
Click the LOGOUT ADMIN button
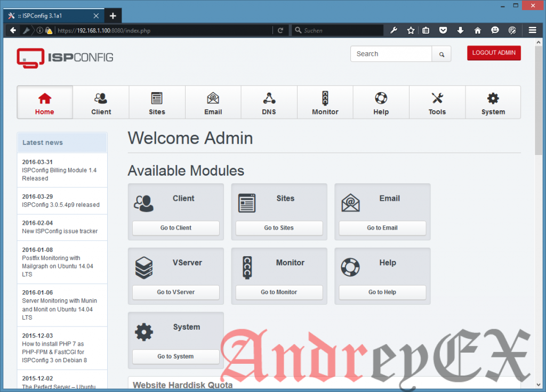pyautogui.click(x=494, y=53)
